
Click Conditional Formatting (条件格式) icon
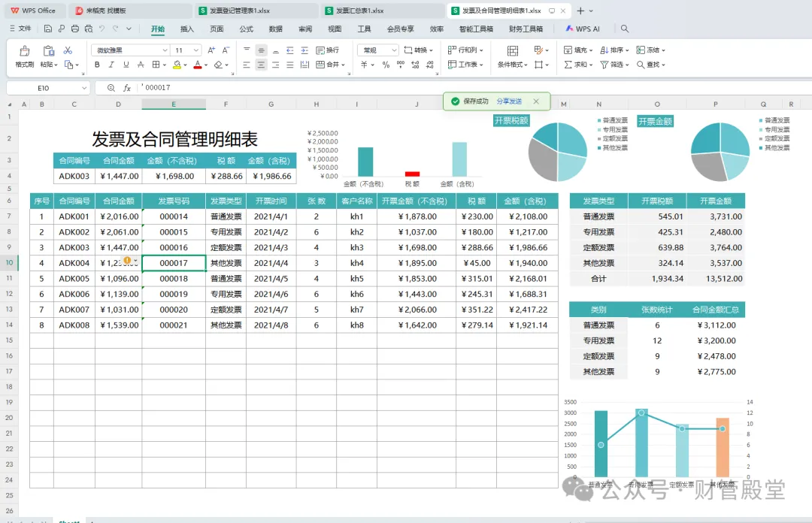point(513,51)
